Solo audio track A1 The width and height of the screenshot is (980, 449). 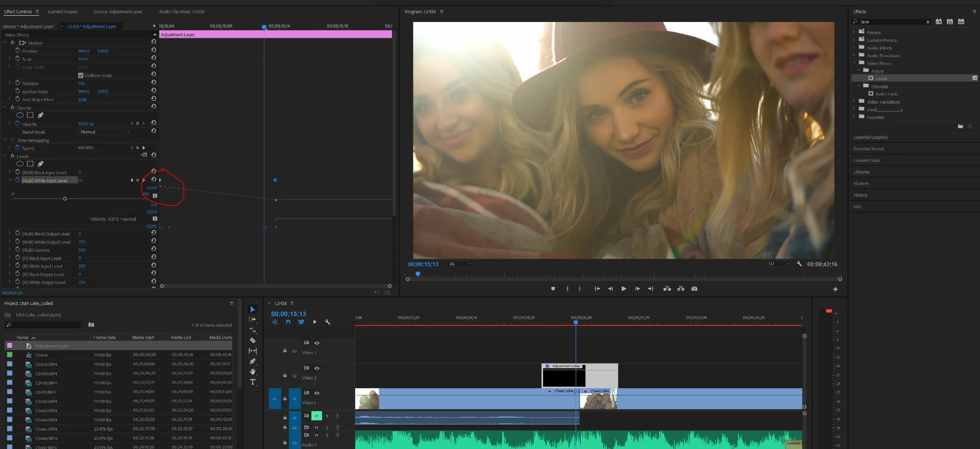tap(327, 416)
